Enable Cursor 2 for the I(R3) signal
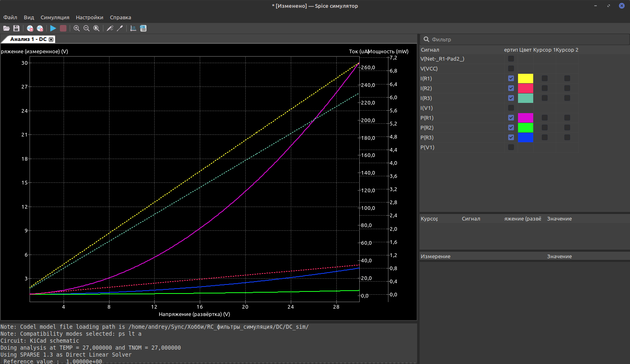Viewport: 630px width, 364px height. coord(567,98)
